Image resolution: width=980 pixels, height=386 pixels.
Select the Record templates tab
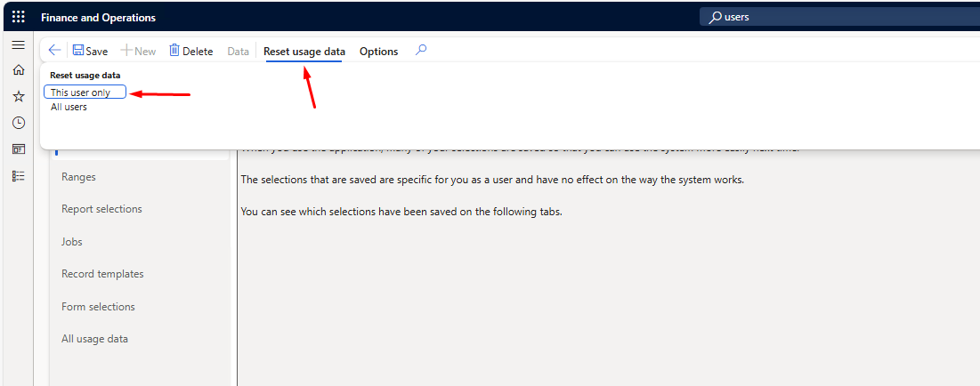point(102,274)
